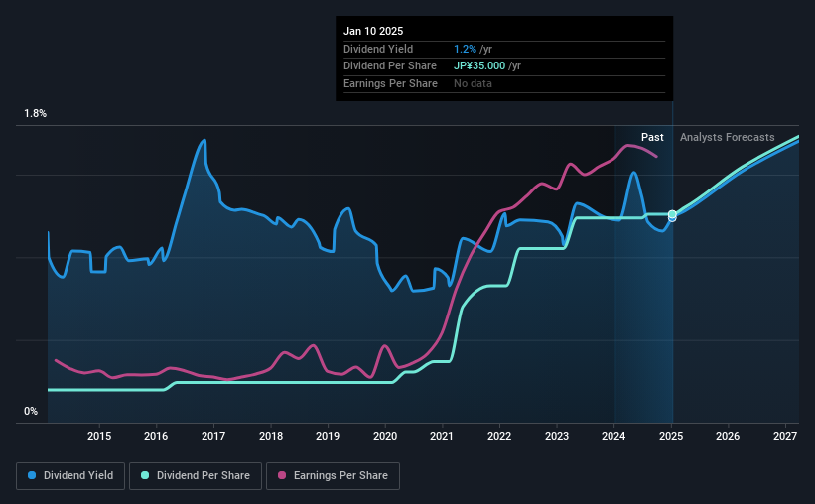
Task: Click the Analysts Forecasts label
Action: click(728, 137)
